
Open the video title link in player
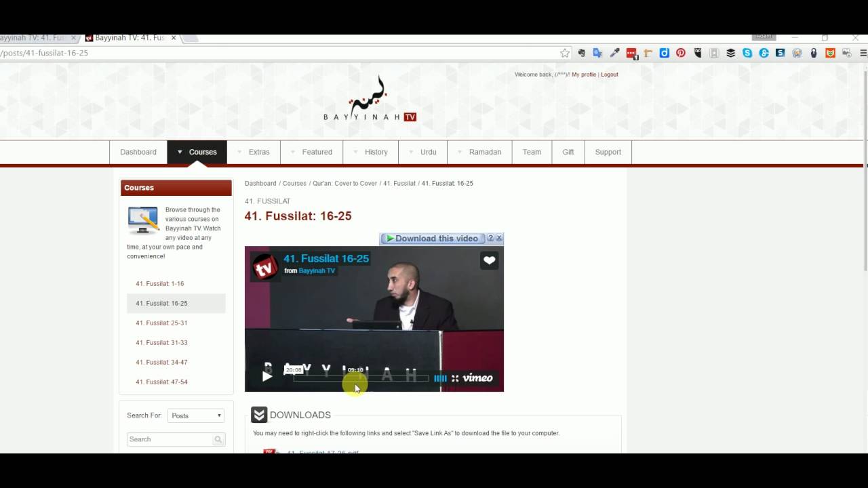(326, 258)
